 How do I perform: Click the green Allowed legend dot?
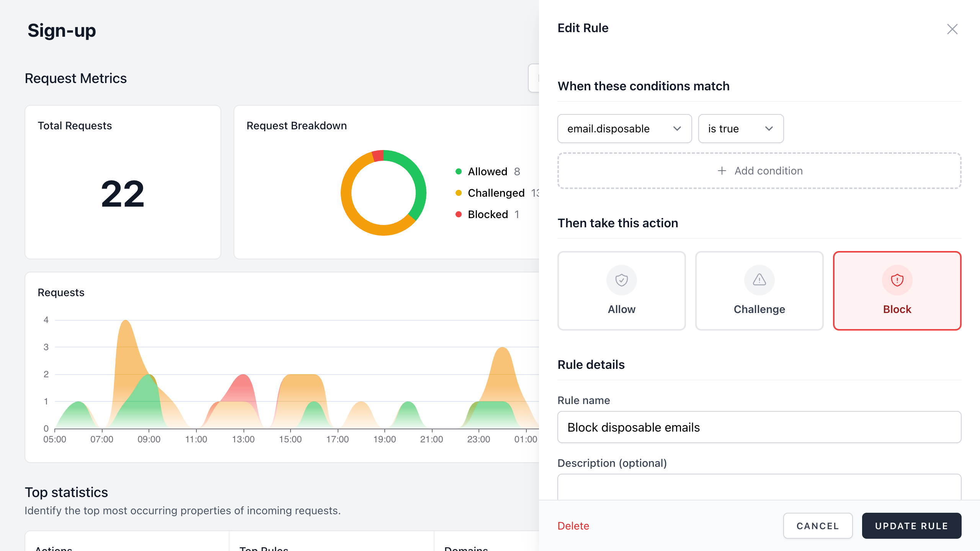tap(458, 171)
